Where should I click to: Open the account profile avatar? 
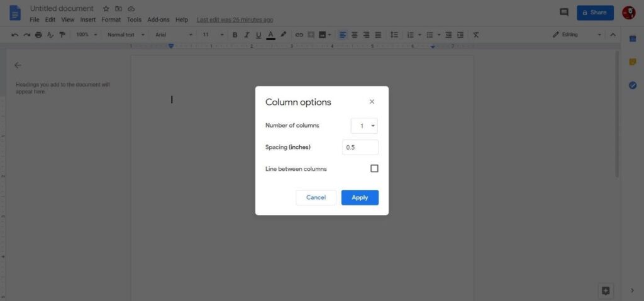click(x=629, y=13)
